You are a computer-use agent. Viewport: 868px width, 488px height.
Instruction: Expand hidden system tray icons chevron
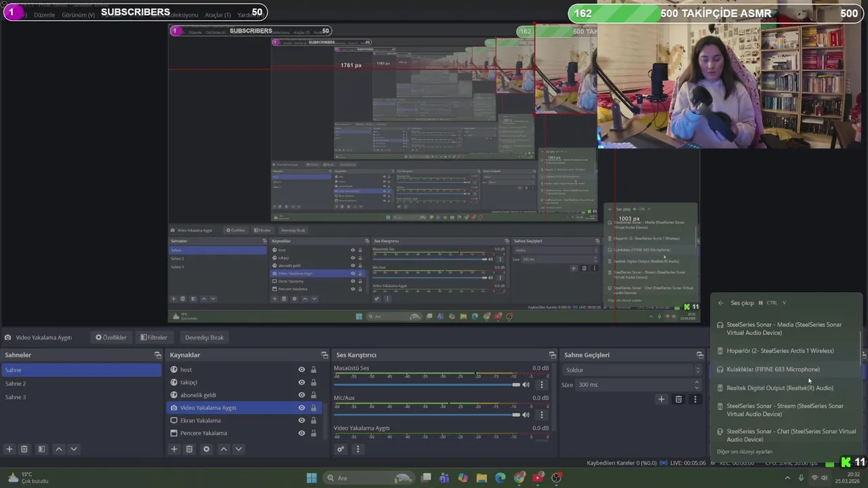pyautogui.click(x=787, y=478)
